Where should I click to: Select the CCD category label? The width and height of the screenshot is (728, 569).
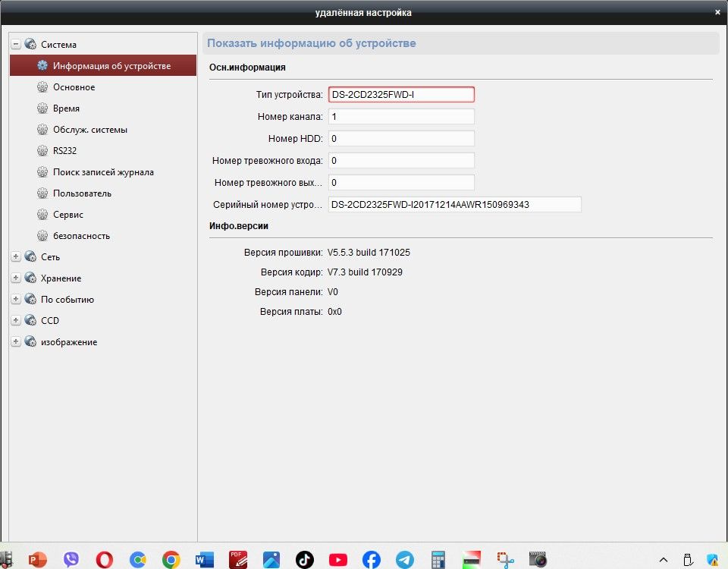point(50,320)
